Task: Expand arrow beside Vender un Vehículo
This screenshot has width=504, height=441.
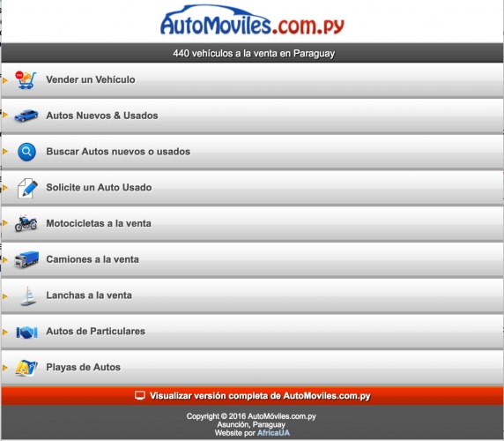Action: [5, 80]
